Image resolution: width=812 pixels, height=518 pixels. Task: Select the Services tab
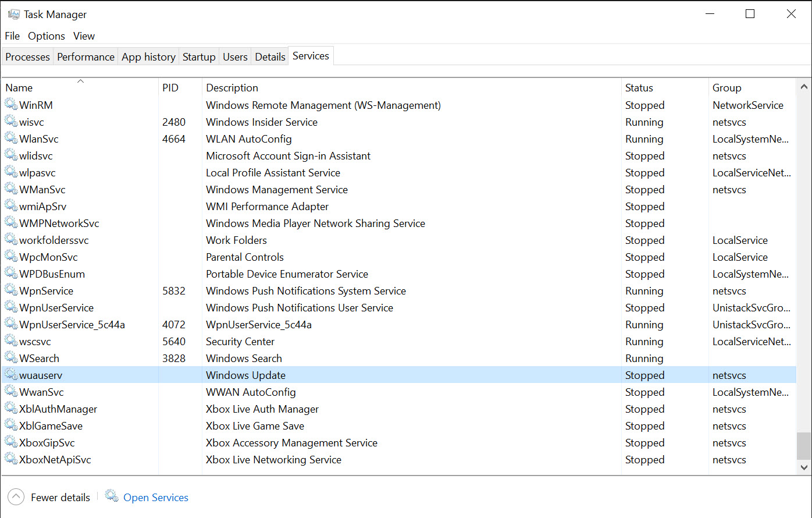[x=311, y=56]
